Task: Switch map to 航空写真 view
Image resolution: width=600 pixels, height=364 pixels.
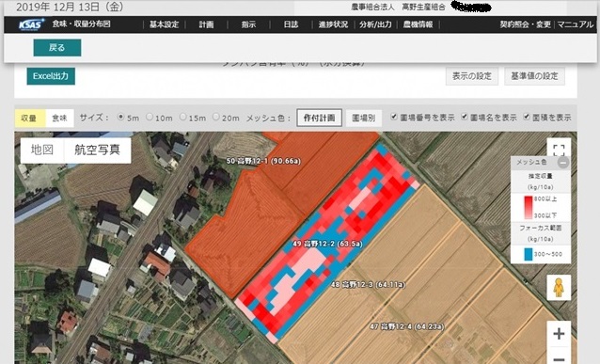Action: [x=98, y=150]
